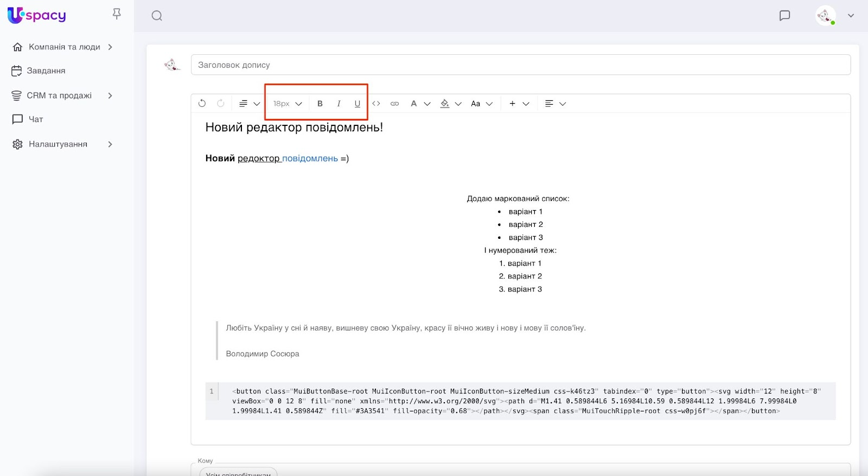Click the Заголовок допису title field

tap(520, 65)
